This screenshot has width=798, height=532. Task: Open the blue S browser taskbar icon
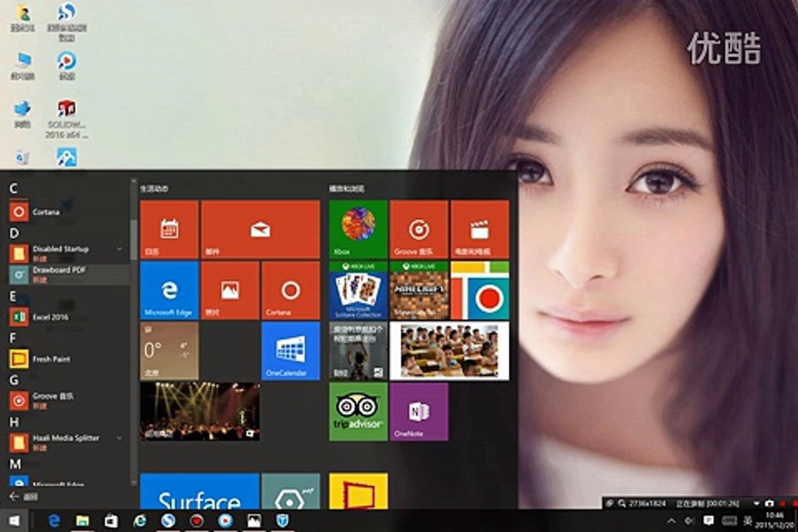168,521
